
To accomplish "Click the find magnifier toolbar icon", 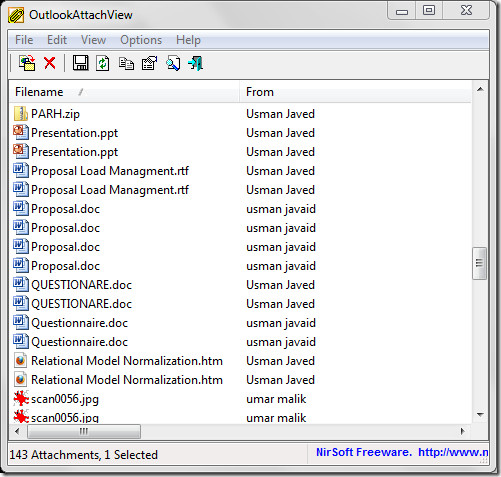I will click(x=173, y=63).
